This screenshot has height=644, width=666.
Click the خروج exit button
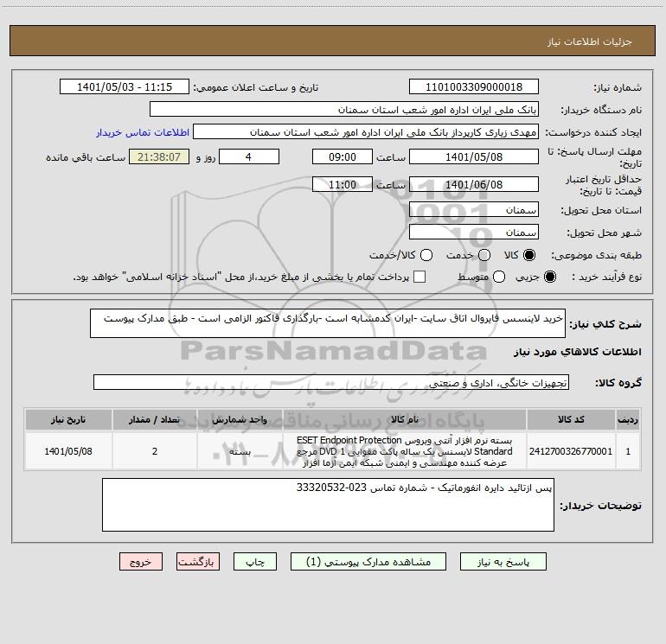click(x=141, y=562)
